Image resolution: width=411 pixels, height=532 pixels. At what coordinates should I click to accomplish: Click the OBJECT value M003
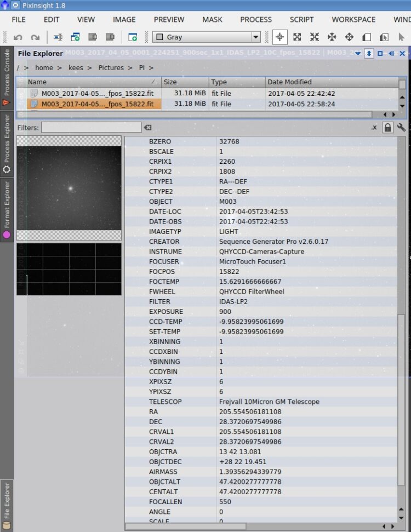click(x=228, y=202)
